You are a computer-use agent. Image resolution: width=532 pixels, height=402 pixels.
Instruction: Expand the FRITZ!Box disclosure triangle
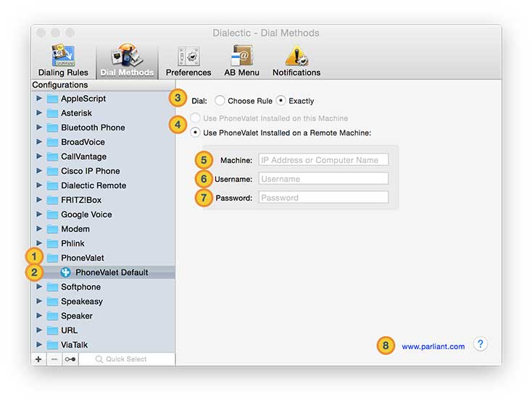tap(39, 200)
